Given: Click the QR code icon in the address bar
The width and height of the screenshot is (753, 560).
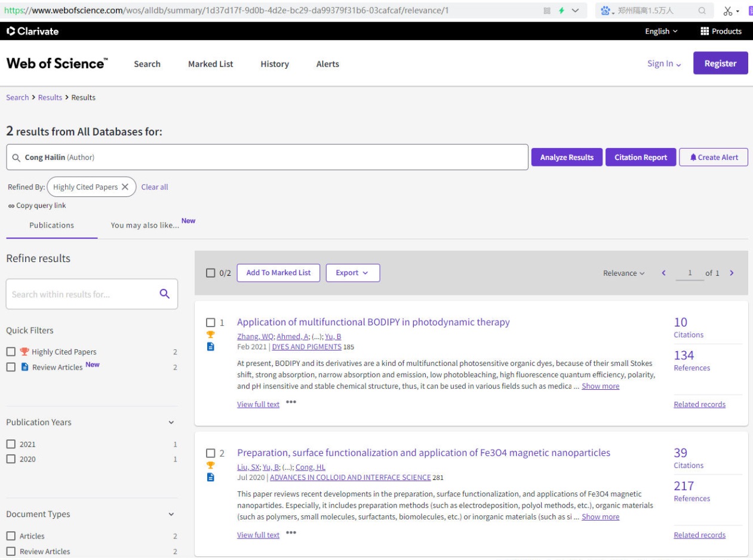Looking at the screenshot, I should click(546, 11).
